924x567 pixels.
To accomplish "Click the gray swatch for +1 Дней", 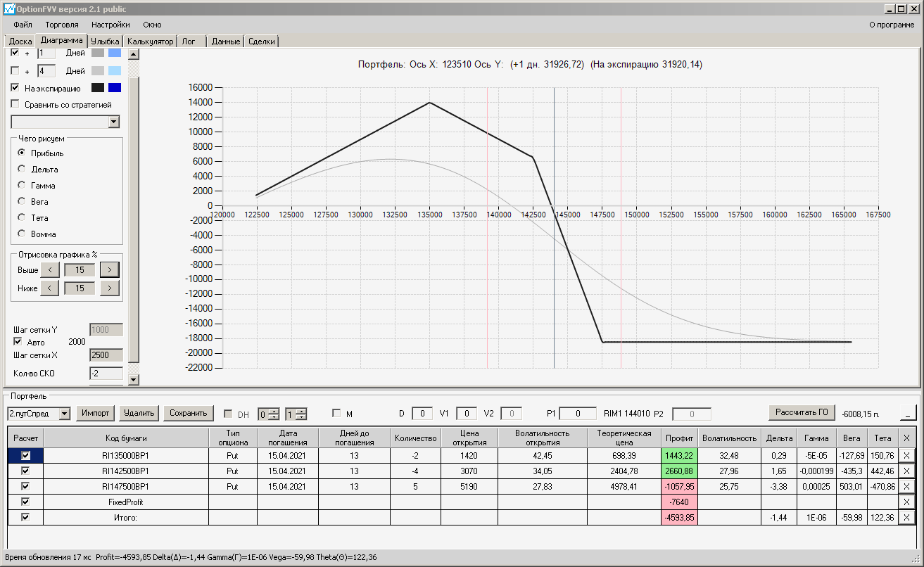I will pos(98,53).
